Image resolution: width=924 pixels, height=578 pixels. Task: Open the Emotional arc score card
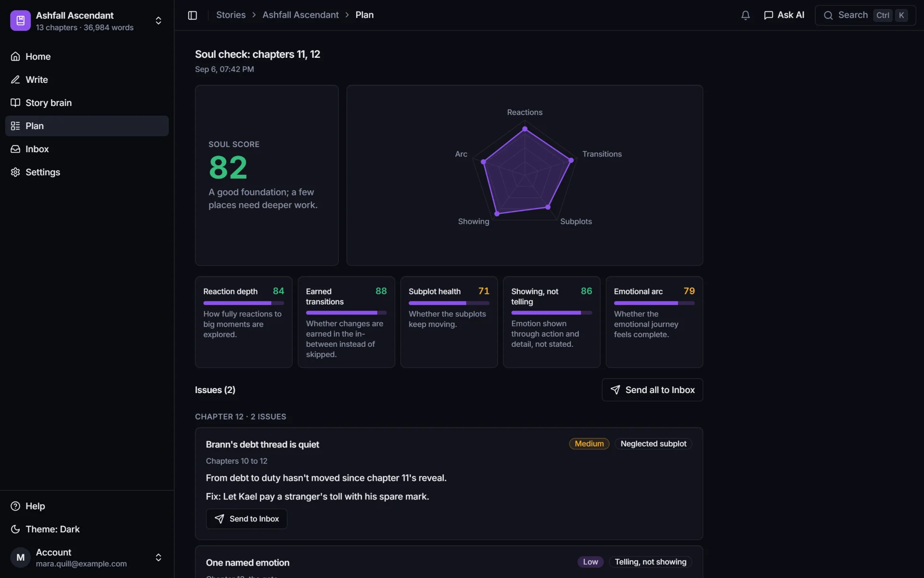(654, 322)
